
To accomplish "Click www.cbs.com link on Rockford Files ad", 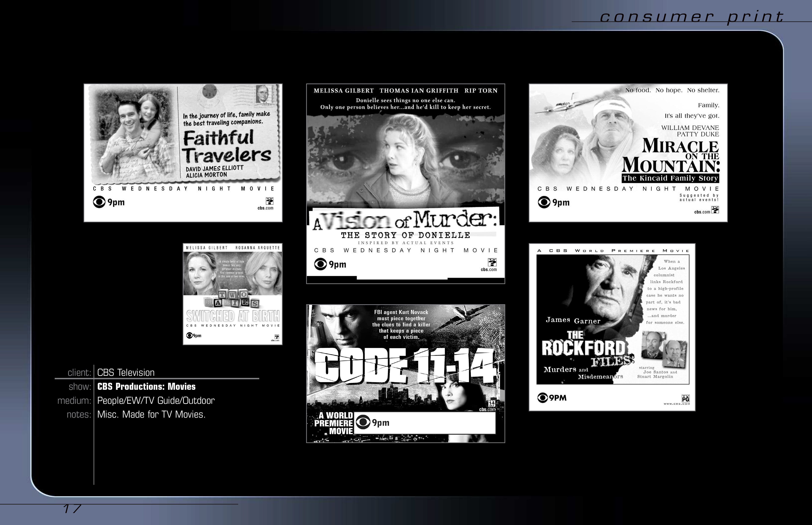I will coord(676,404).
